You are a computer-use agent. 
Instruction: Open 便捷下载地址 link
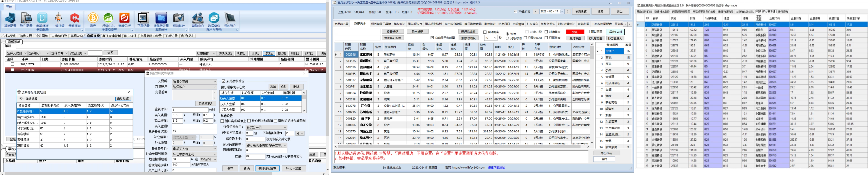click(496, 167)
